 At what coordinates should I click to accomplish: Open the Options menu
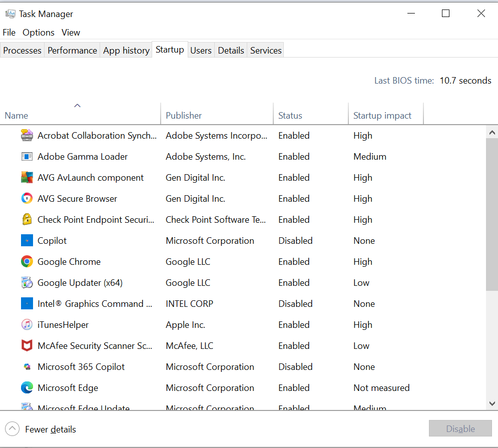pos(39,32)
